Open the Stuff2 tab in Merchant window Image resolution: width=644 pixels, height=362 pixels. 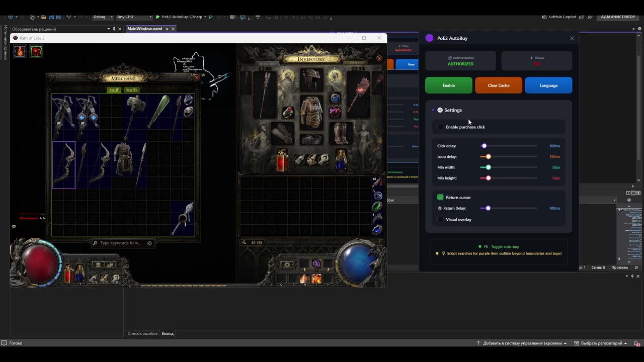click(x=131, y=90)
